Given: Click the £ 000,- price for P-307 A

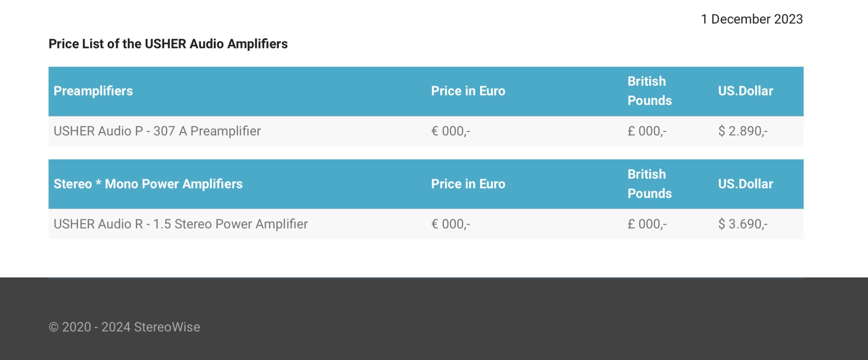Looking at the screenshot, I should (x=647, y=131).
